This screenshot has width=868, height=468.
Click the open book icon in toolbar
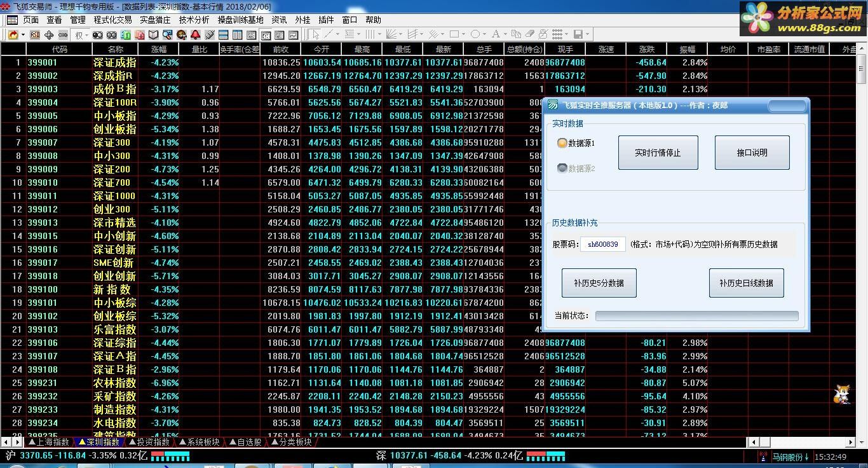[x=153, y=34]
